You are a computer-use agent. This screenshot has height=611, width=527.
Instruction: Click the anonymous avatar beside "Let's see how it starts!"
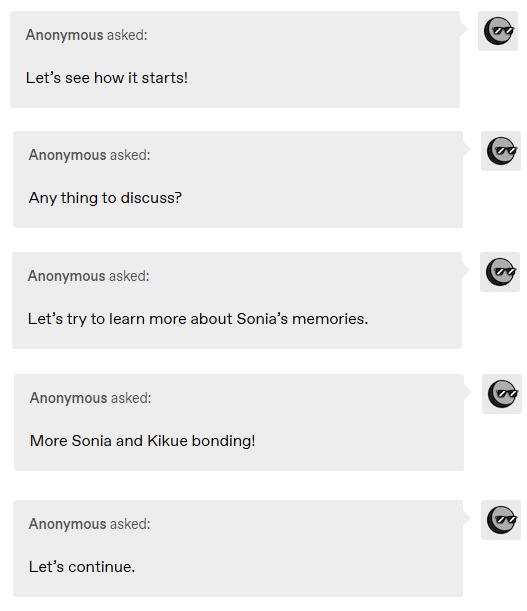[498, 31]
